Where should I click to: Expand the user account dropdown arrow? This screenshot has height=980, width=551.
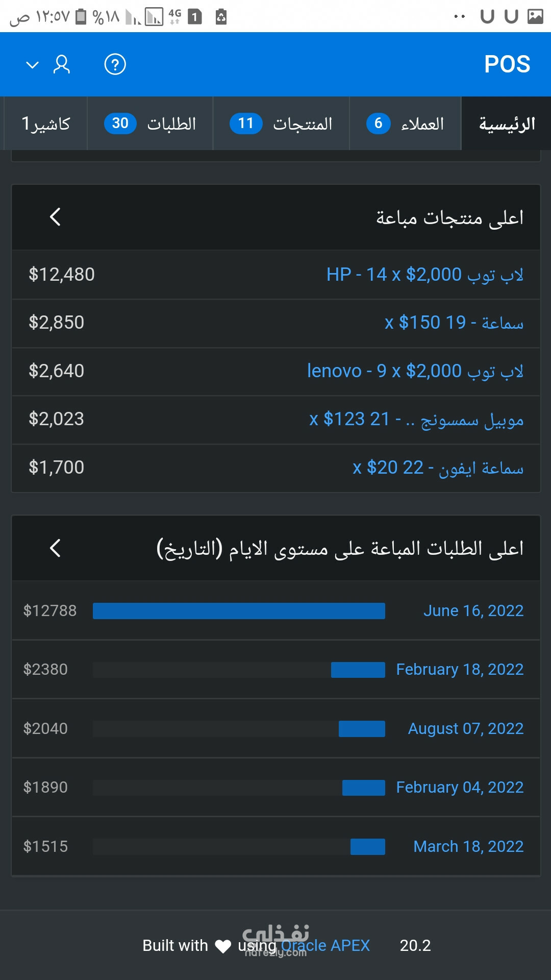pyautogui.click(x=33, y=65)
